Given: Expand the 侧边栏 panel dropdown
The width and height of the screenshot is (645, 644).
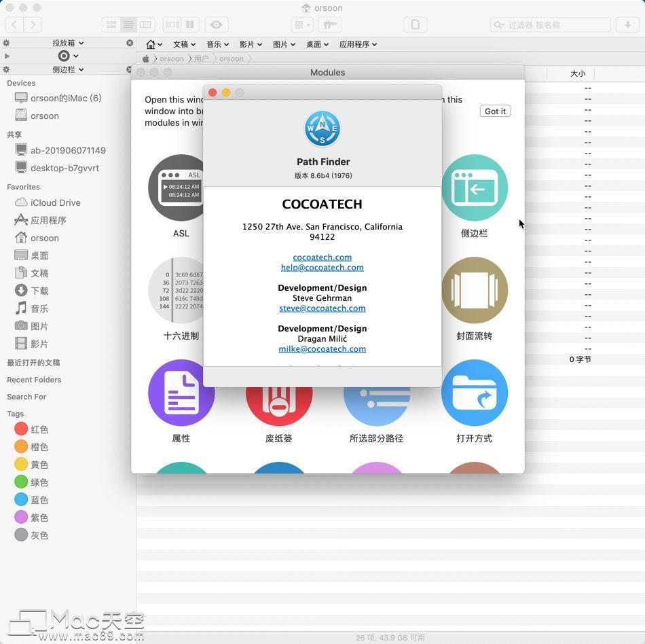Looking at the screenshot, I should click(x=68, y=69).
